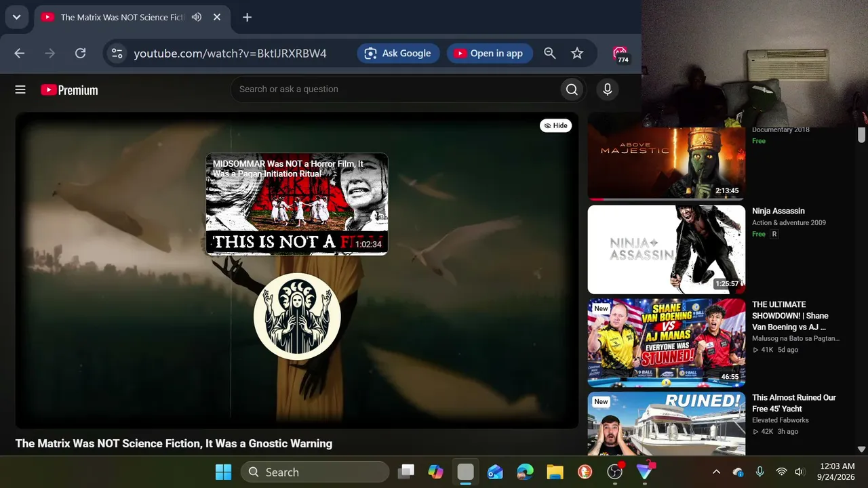Click the browser address bar URL
This screenshot has height=488, width=868.
pos(230,53)
